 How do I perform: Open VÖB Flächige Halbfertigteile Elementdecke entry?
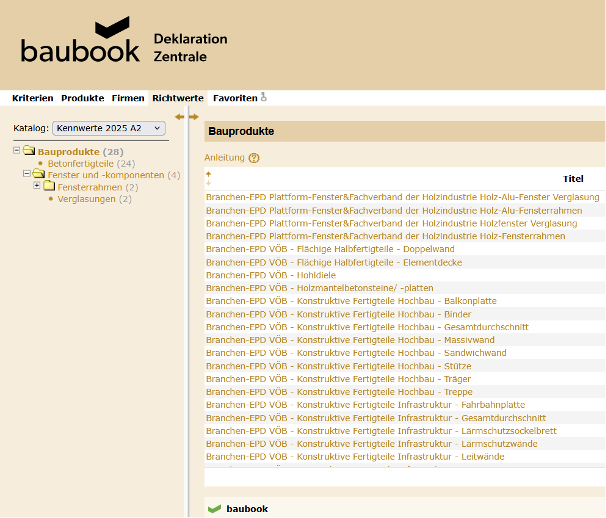point(334,262)
